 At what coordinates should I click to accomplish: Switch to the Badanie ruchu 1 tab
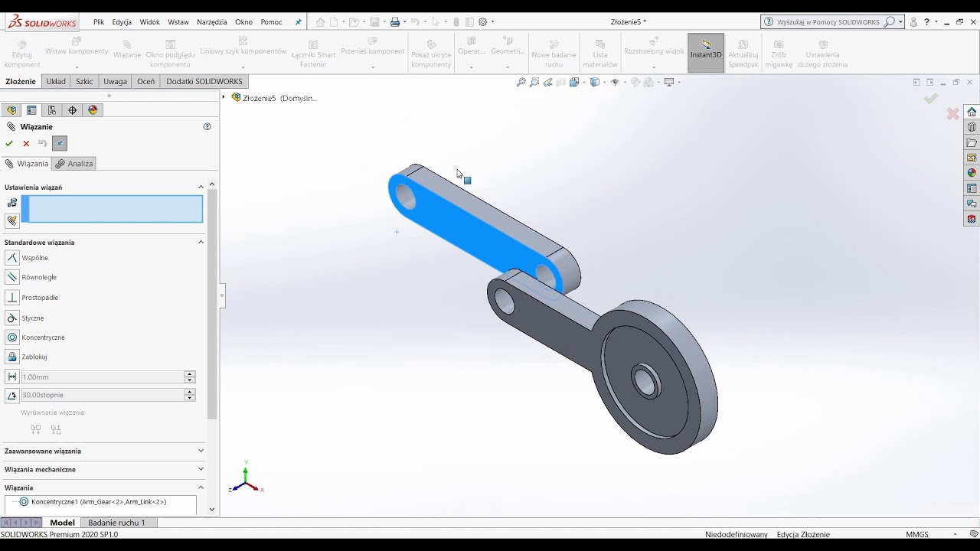pos(116,523)
